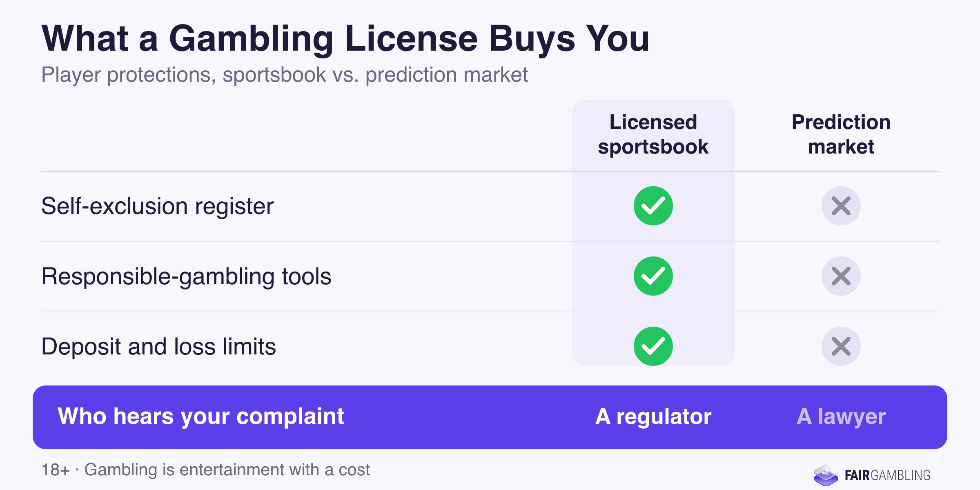Click the gray X for Deposit and loss limits
The image size is (980, 490).
pos(841,346)
